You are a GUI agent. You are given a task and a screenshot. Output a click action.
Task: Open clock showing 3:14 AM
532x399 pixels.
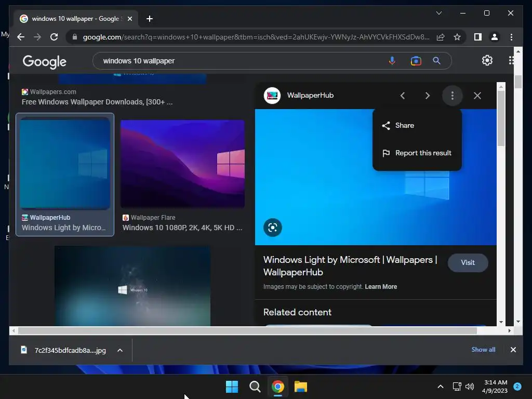pos(495,387)
